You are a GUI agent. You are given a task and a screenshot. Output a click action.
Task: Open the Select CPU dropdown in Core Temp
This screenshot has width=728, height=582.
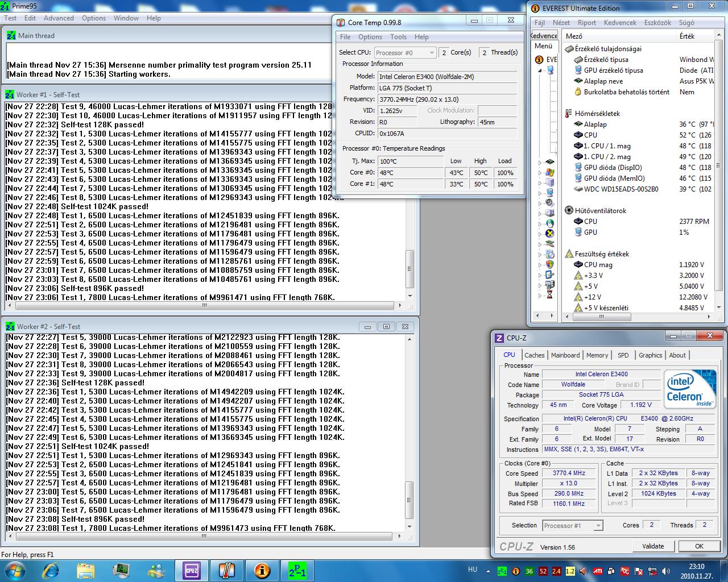[x=405, y=52]
